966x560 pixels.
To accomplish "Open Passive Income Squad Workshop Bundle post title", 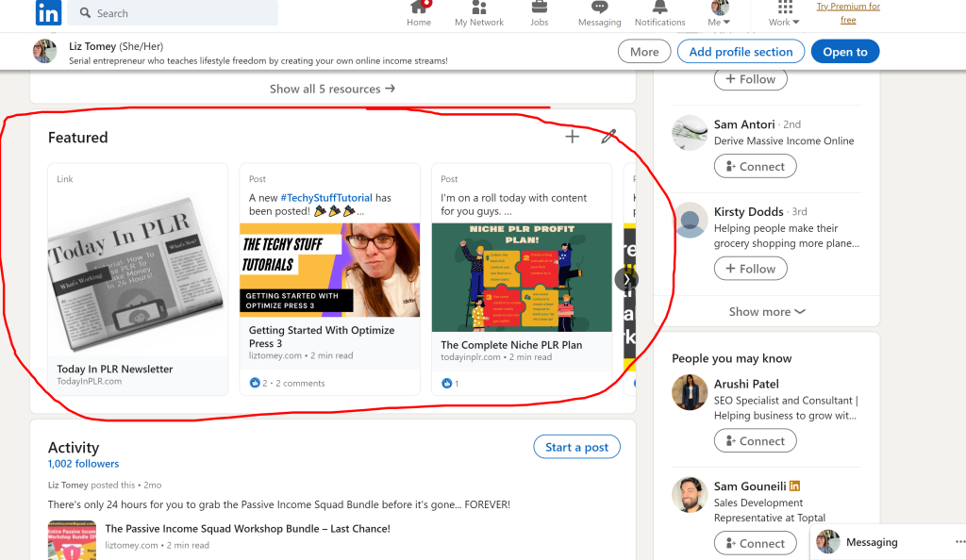I will [x=248, y=529].
